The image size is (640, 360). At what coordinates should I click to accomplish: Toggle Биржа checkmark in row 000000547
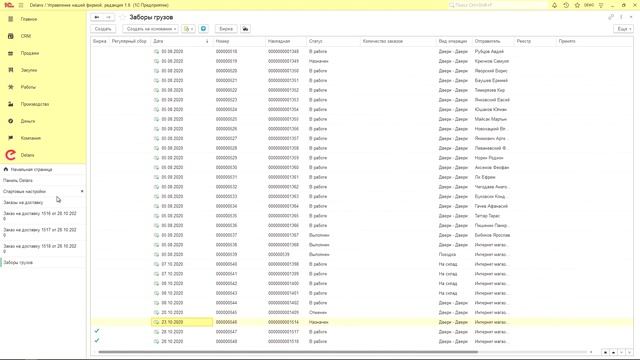tap(97, 331)
